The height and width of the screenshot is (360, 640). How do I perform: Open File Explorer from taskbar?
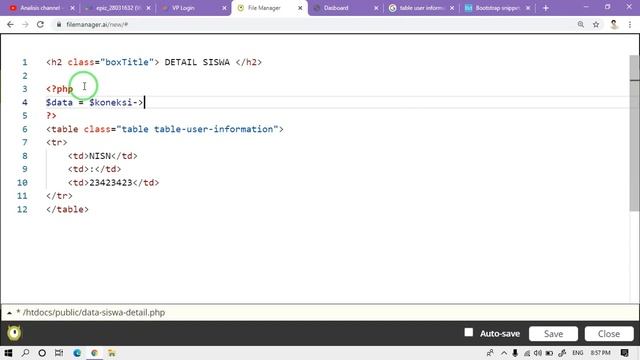point(111,353)
